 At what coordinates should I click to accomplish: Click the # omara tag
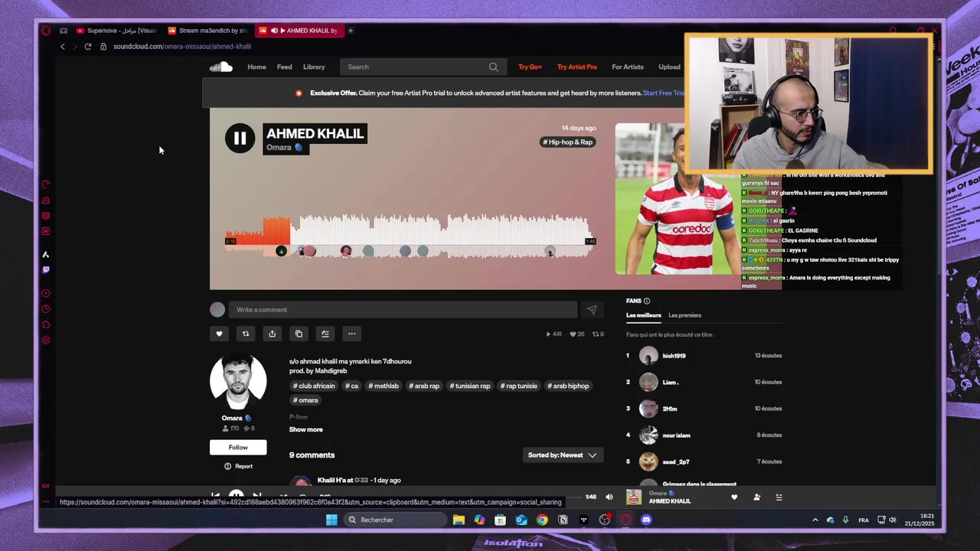coord(305,400)
